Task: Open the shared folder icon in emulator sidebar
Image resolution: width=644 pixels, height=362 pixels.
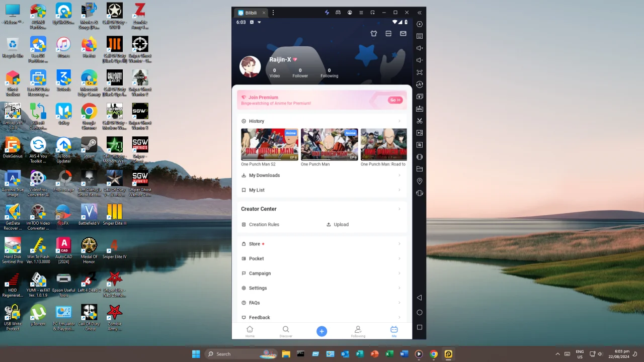Action: (420, 169)
